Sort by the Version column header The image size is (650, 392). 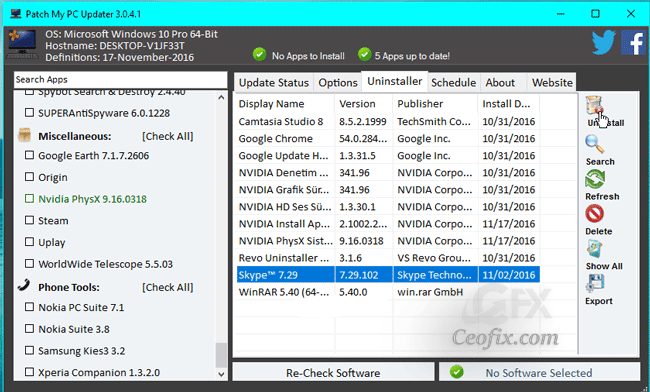364,104
